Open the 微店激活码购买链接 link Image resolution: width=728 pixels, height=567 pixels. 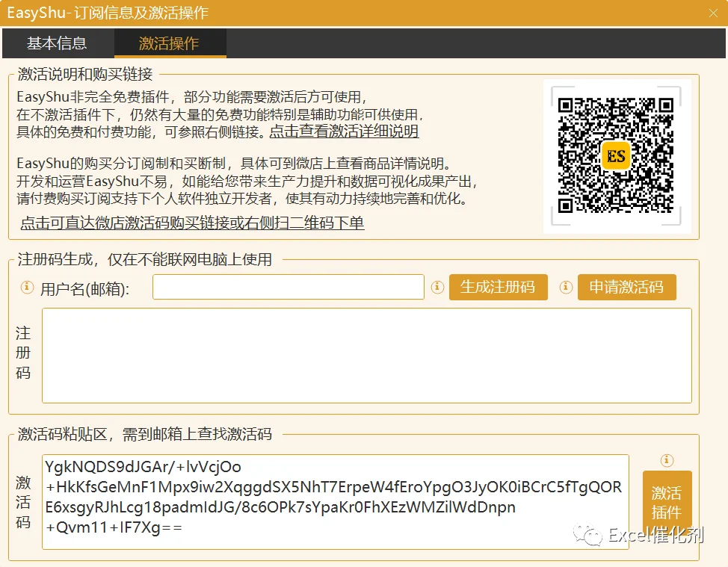(192, 223)
